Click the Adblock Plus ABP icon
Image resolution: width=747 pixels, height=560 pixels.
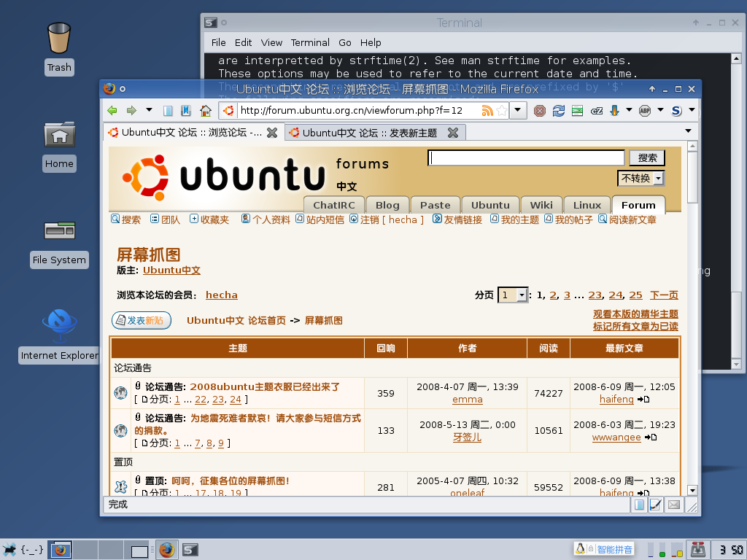pyautogui.click(x=645, y=111)
